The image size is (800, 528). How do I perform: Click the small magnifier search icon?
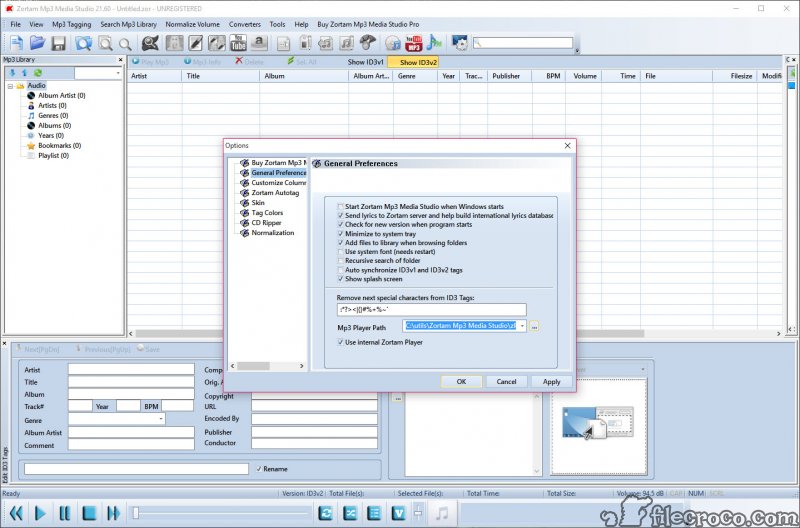125,44
